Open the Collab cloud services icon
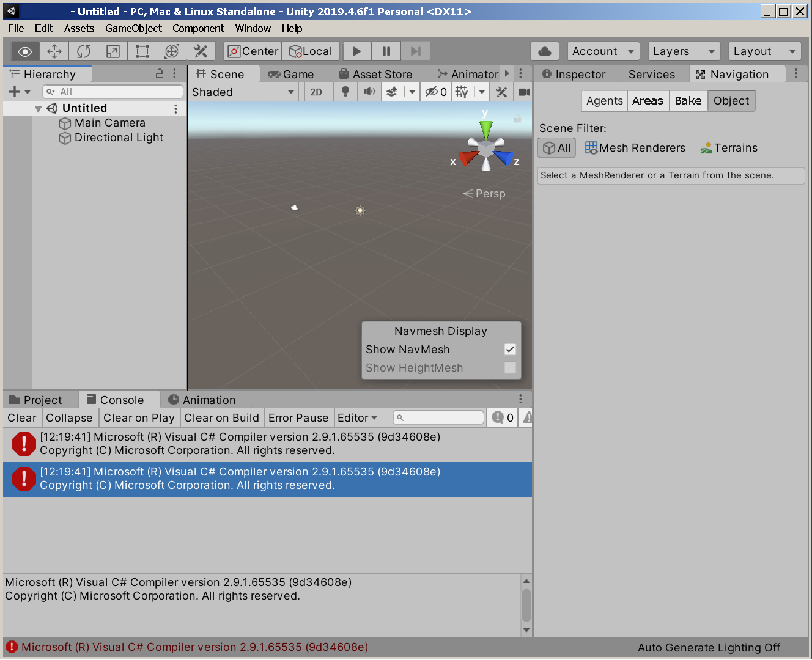812x660 pixels. coord(545,51)
